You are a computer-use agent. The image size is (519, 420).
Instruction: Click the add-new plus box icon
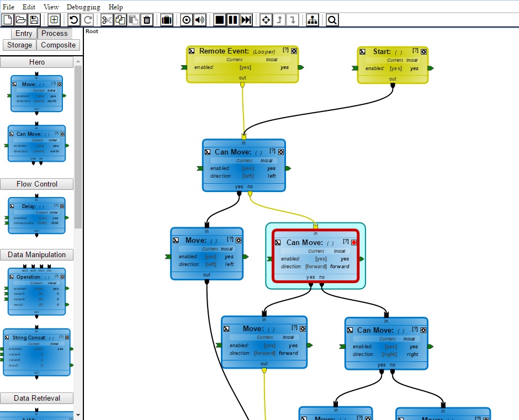[x=54, y=20]
